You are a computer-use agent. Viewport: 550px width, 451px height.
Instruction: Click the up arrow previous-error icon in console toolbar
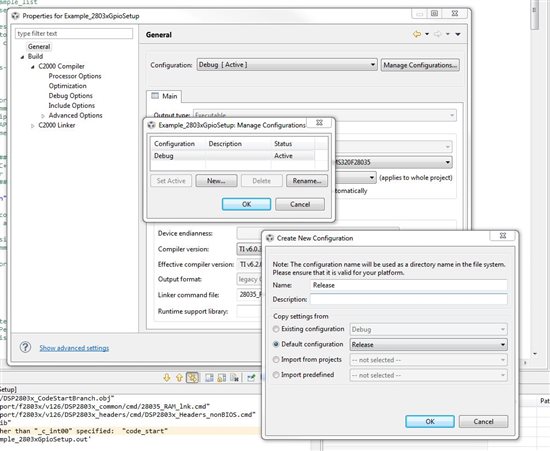179,377
